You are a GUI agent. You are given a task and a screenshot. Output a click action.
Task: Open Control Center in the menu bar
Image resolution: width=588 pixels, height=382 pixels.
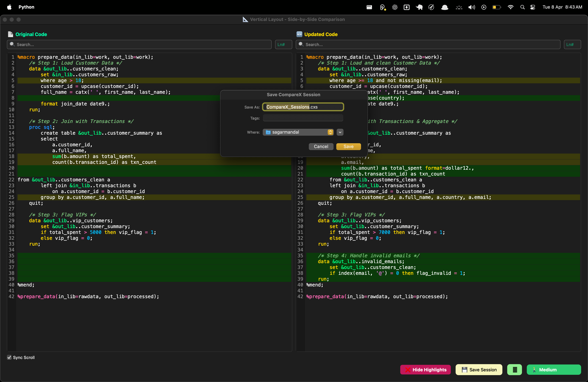coord(533,7)
